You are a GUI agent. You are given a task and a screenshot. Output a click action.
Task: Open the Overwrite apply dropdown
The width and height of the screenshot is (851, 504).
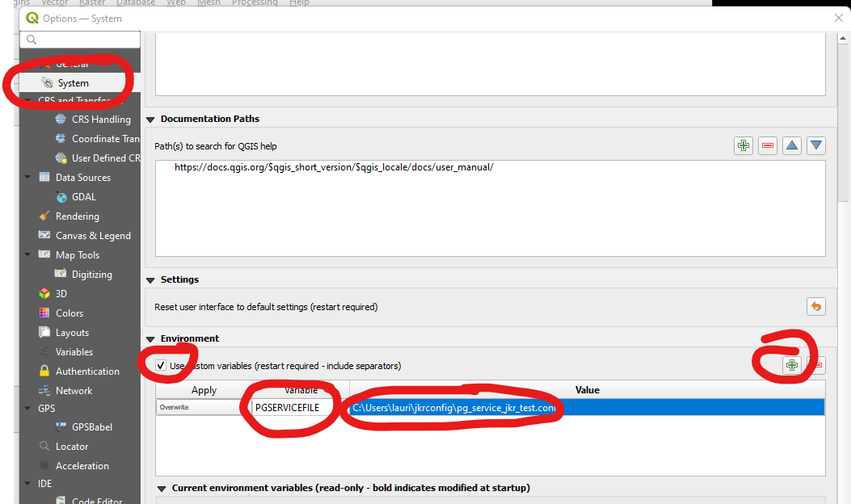pyautogui.click(x=204, y=407)
